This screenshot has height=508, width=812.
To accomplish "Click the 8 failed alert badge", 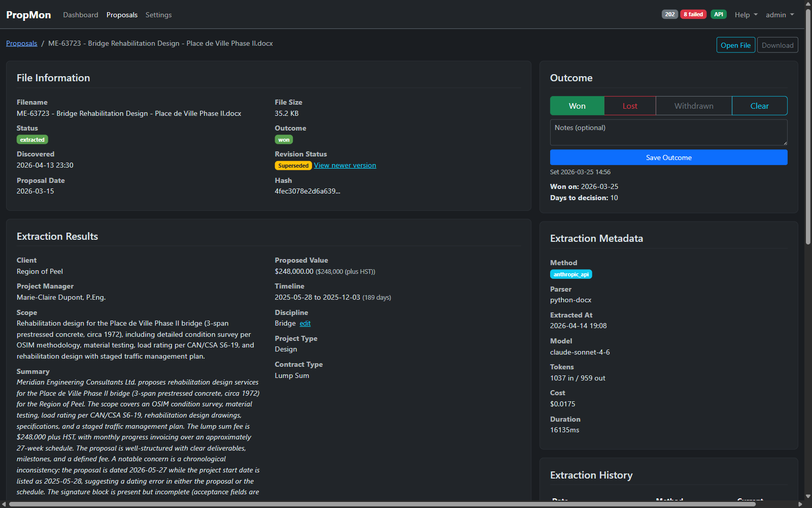I will click(x=693, y=14).
